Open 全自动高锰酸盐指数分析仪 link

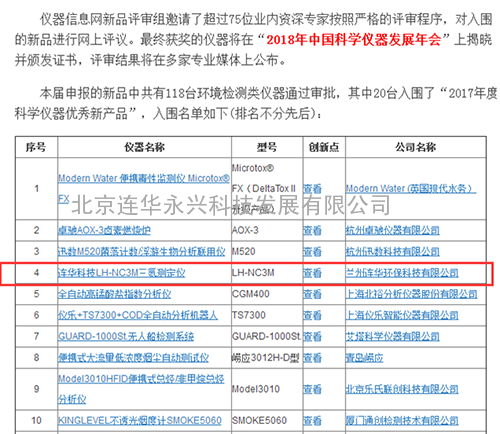(x=114, y=294)
